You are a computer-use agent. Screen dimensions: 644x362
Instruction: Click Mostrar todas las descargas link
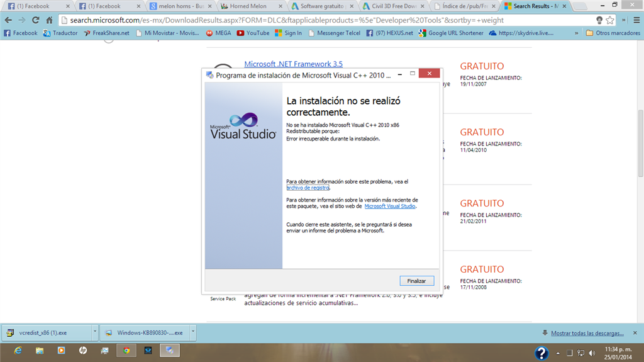tap(587, 333)
